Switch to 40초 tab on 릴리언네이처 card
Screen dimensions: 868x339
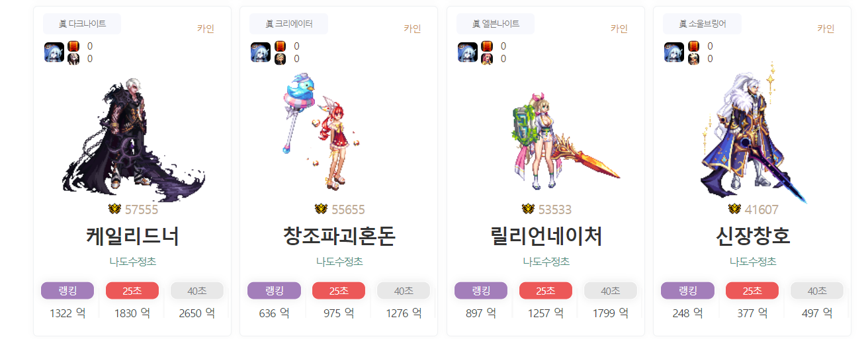click(x=611, y=291)
